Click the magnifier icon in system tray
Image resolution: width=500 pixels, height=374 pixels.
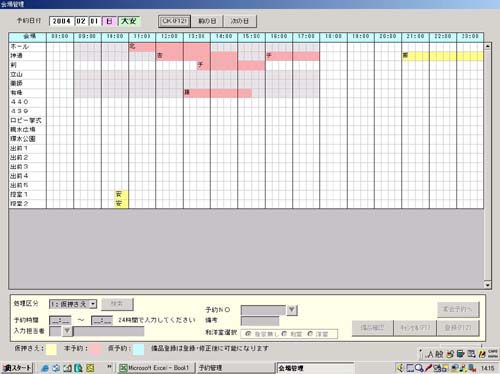coord(419,368)
